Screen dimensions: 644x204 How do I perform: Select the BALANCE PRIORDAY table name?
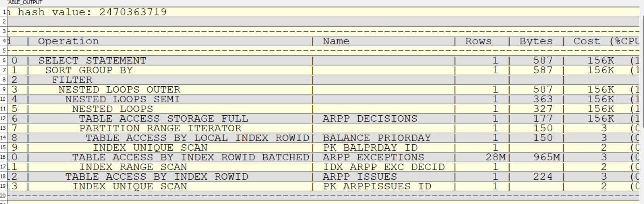[376, 138]
